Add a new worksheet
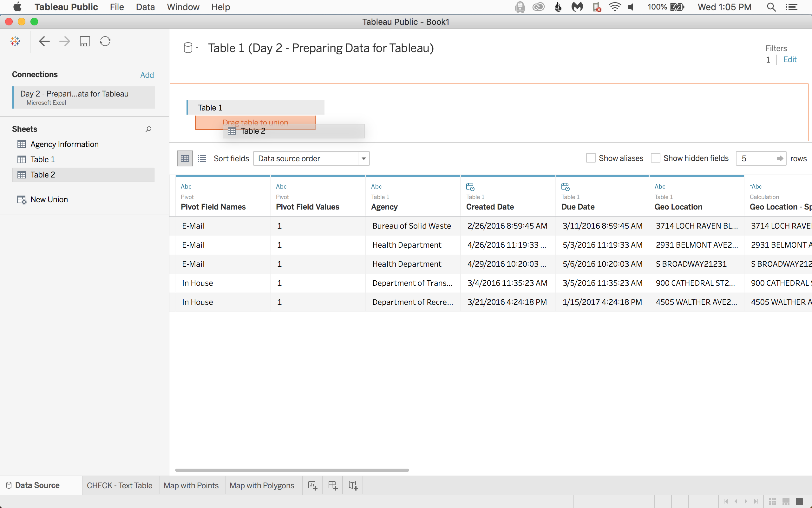The width and height of the screenshot is (812, 508). point(312,485)
